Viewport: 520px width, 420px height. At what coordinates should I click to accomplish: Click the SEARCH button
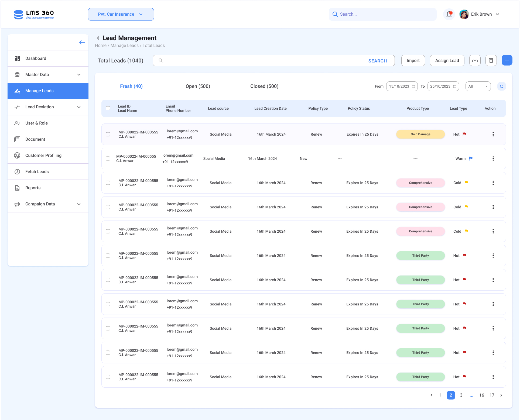[x=378, y=61]
